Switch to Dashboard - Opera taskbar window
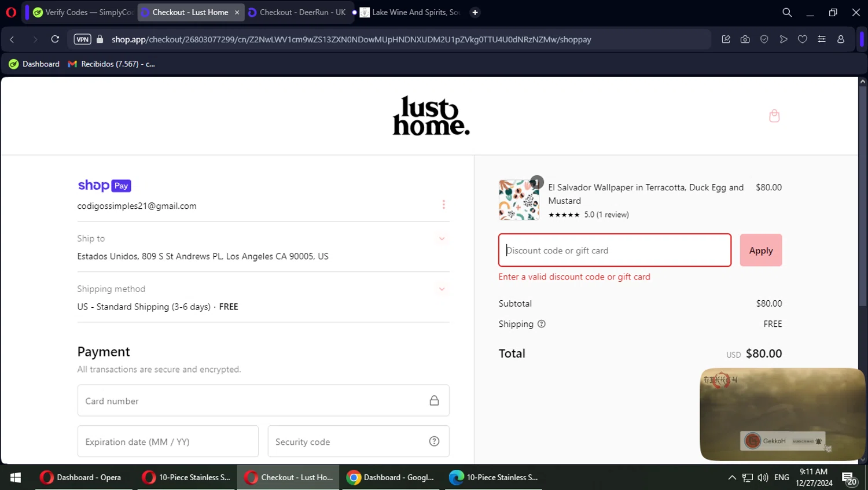Viewport: 868px width, 490px height. [82, 477]
